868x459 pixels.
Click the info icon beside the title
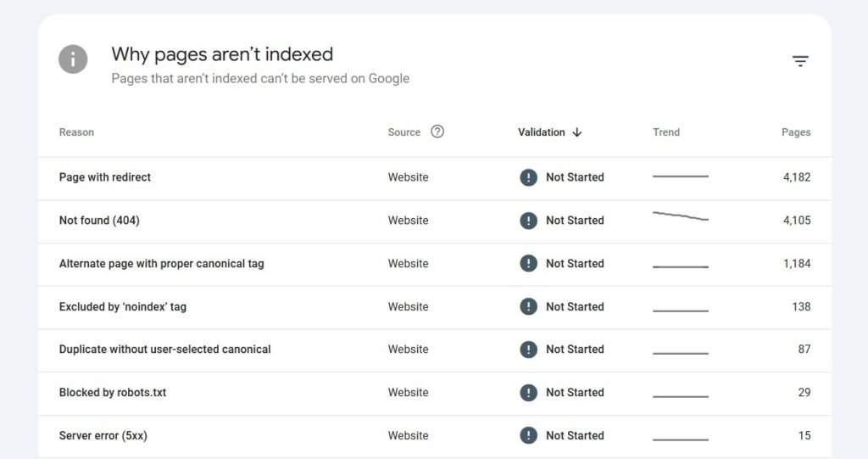(x=73, y=59)
